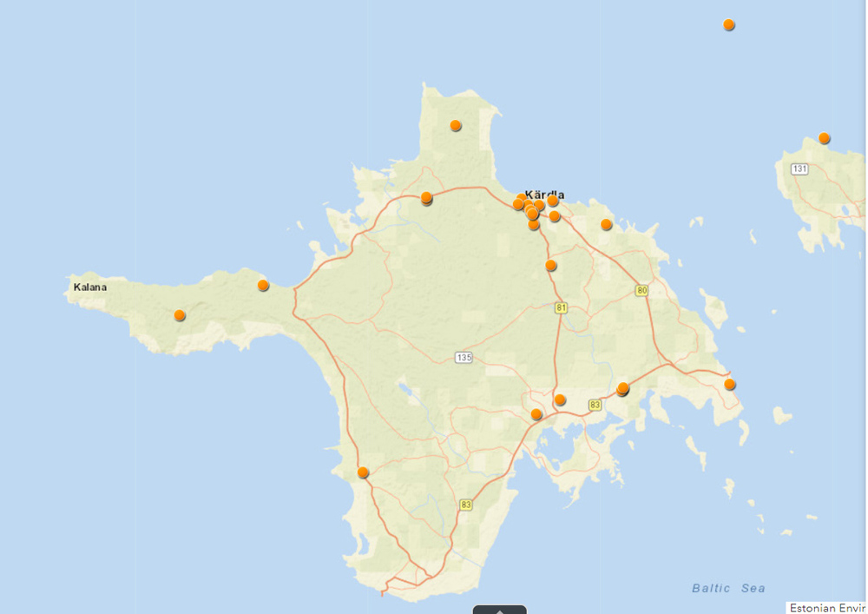868x614 pixels.
Task: Select the marker on the northeastern island near road 131
Action: coord(824,138)
